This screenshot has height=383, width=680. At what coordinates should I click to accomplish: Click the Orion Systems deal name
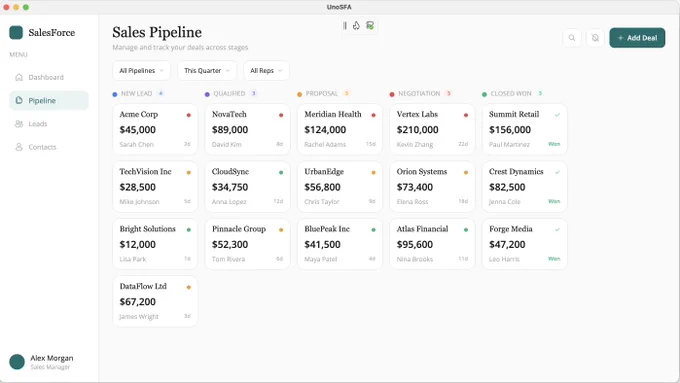[422, 172]
